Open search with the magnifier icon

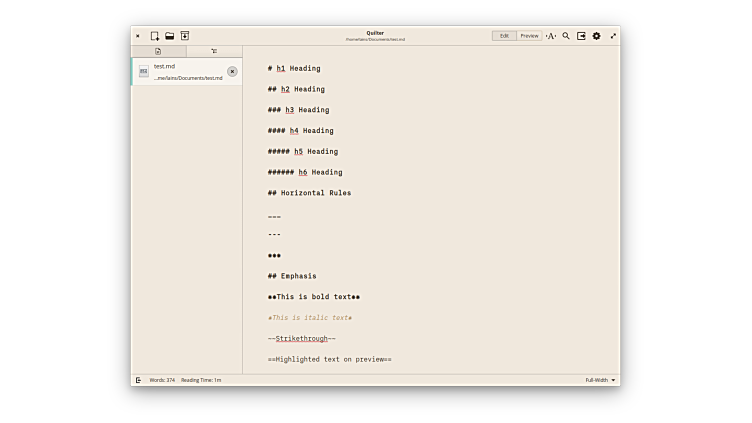click(x=566, y=36)
